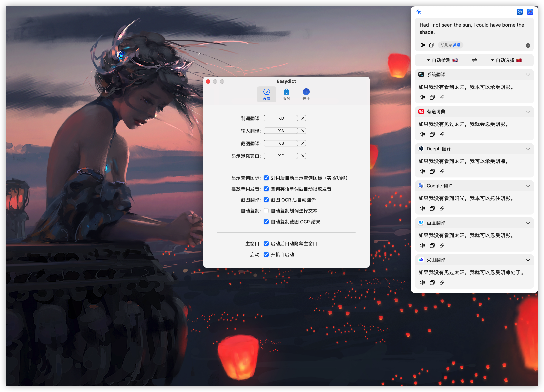The height and width of the screenshot is (392, 544).
Task: Open Safari browser icon in panel header
Action: (x=530, y=12)
